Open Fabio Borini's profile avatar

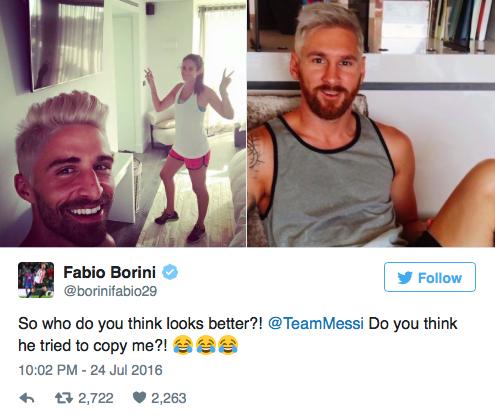point(36,280)
